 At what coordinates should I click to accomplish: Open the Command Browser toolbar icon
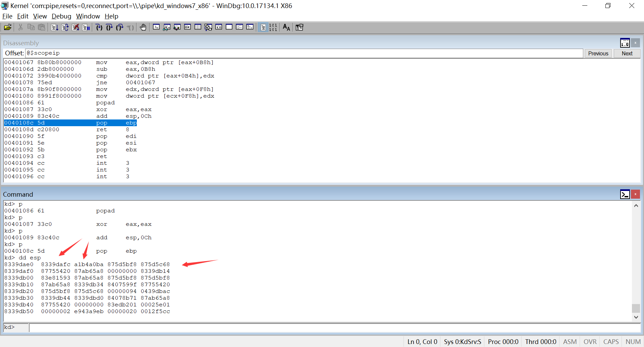point(250,27)
